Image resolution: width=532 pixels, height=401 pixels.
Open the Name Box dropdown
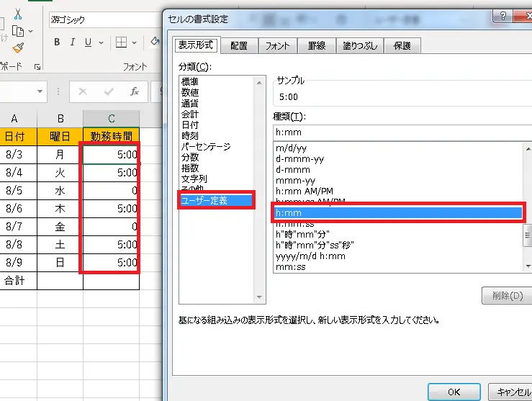41,92
